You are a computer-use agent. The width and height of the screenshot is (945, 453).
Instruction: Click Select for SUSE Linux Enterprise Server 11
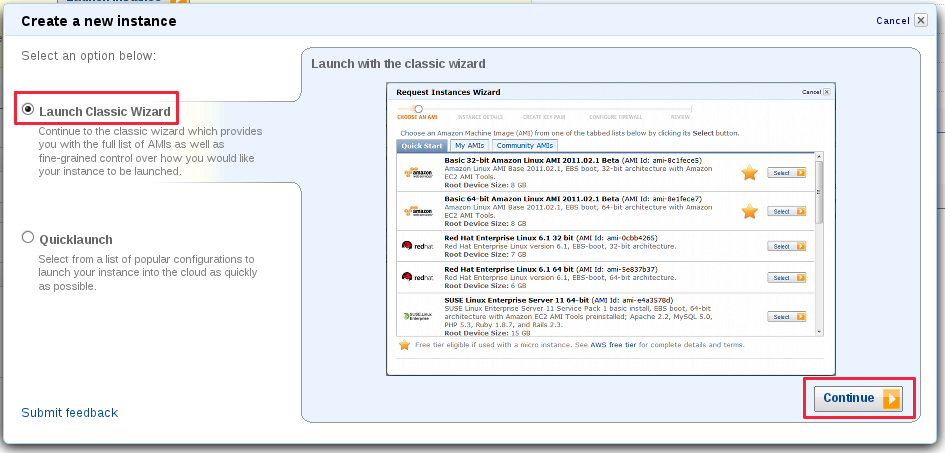click(x=786, y=317)
